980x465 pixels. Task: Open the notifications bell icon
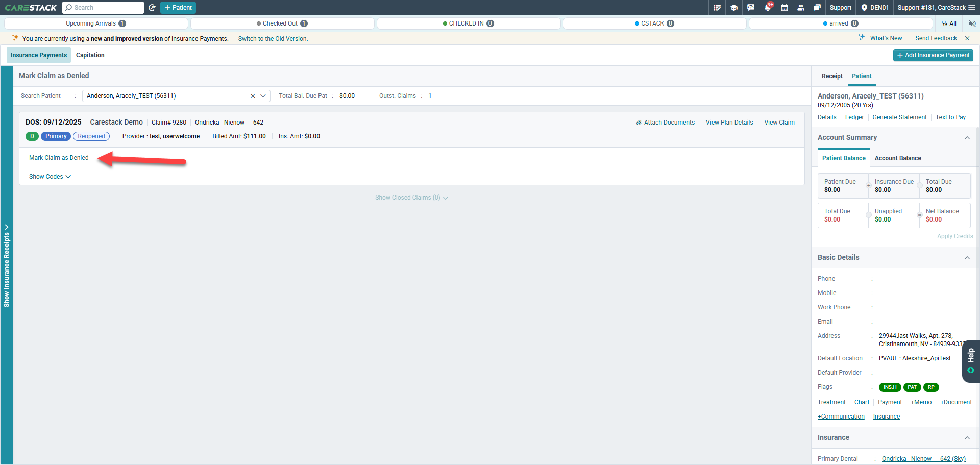768,8
